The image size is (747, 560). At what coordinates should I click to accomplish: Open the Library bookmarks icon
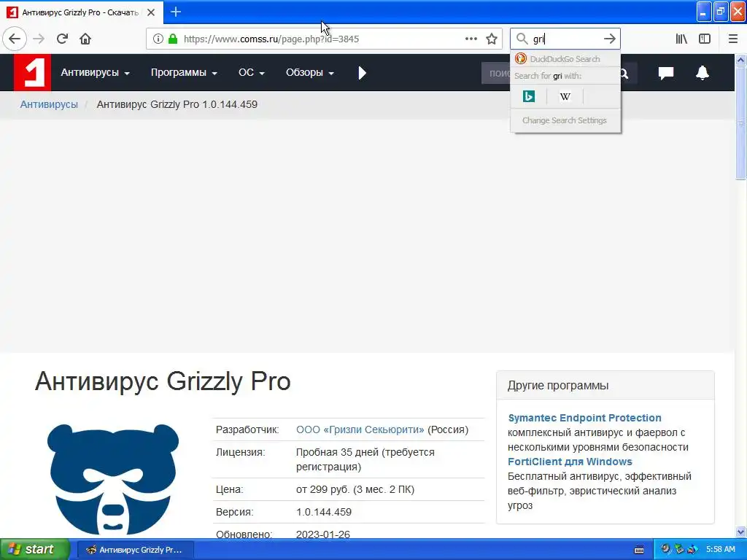click(x=681, y=39)
